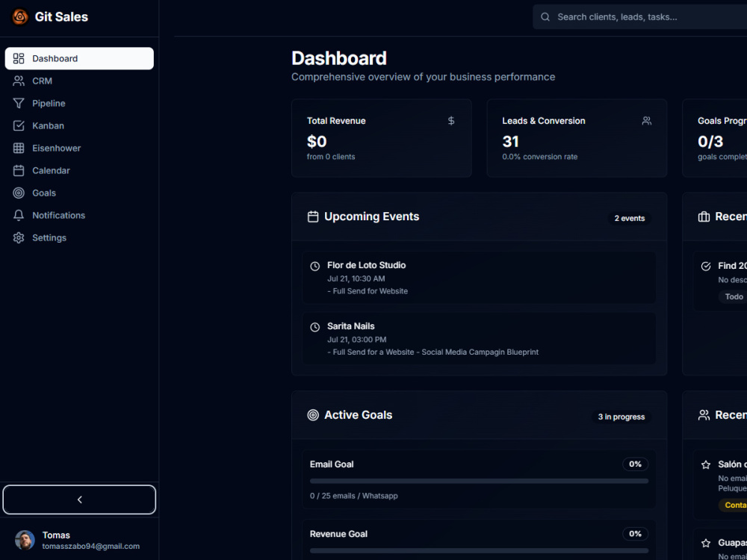Image resolution: width=747 pixels, height=560 pixels.
Task: Click the Dashboard grid icon in sidebar
Action: pyautogui.click(x=19, y=58)
